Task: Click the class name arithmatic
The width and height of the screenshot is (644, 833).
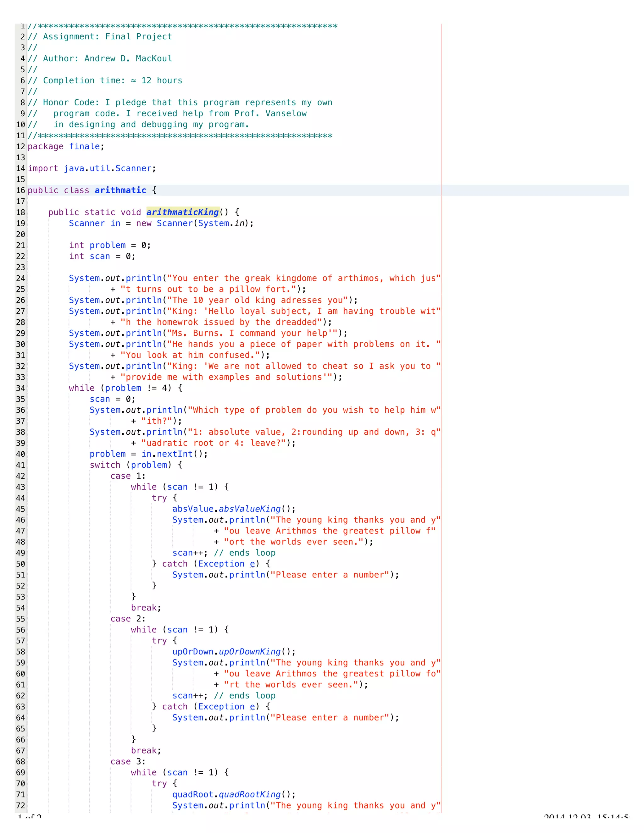Action: pos(120,190)
